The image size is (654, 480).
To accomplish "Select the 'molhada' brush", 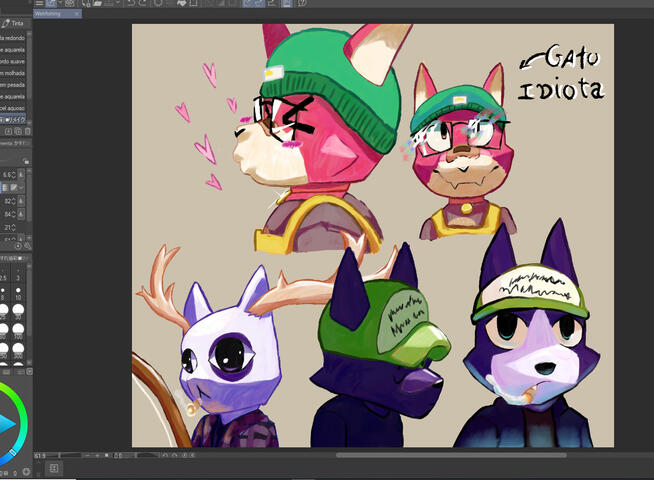I will click(x=14, y=73).
